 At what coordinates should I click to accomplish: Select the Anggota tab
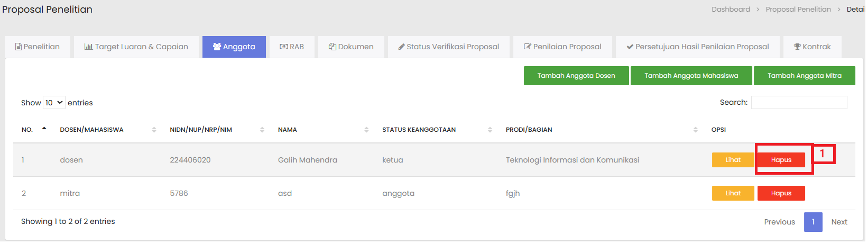pos(234,47)
